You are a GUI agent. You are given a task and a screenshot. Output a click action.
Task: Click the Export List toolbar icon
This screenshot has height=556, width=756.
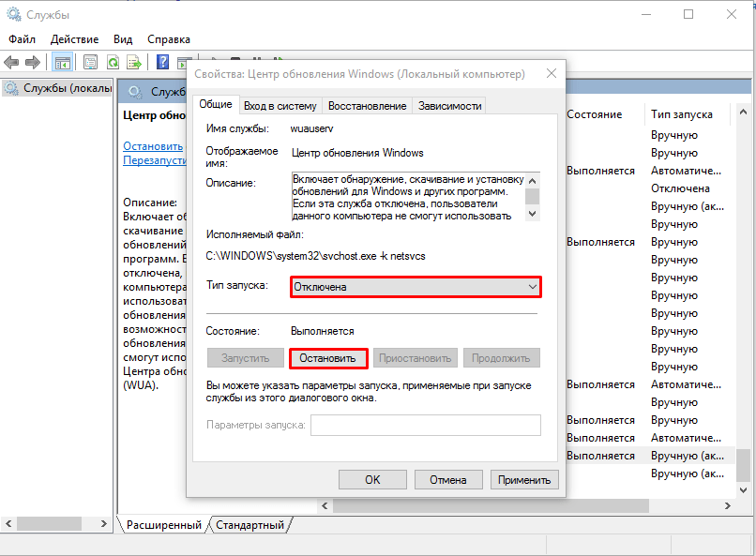click(134, 62)
